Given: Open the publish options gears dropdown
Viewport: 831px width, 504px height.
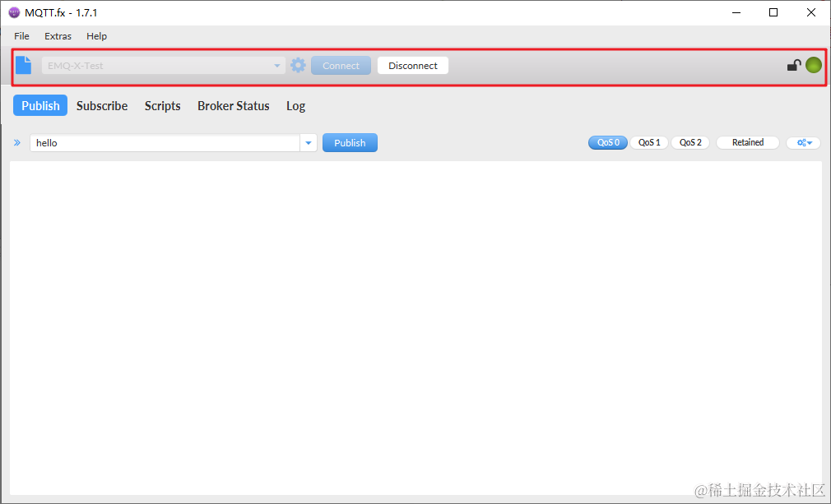Looking at the screenshot, I should [x=804, y=142].
